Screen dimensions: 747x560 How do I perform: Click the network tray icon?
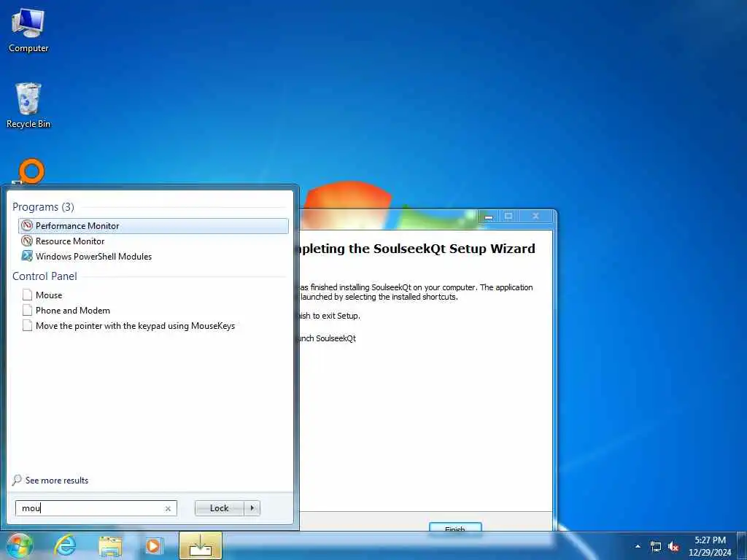656,547
